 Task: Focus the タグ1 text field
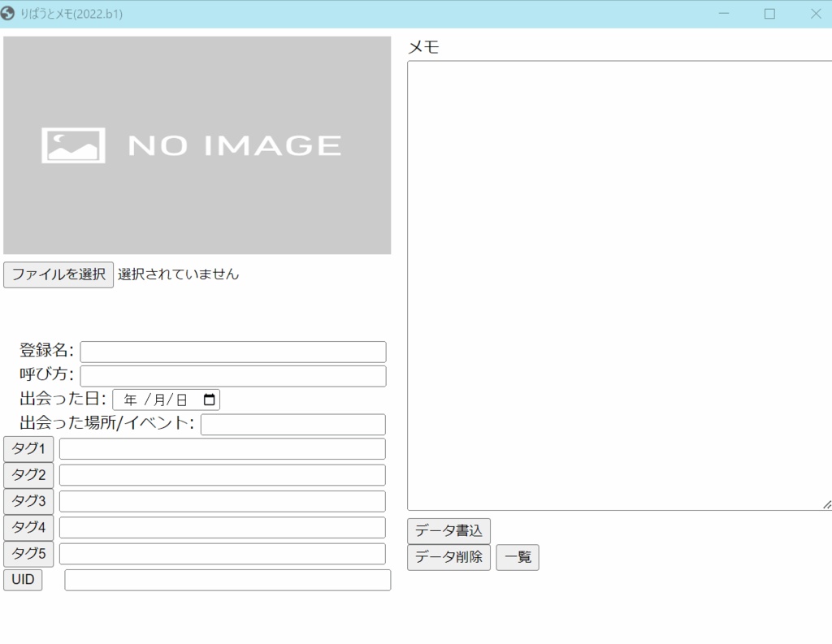[223, 449]
